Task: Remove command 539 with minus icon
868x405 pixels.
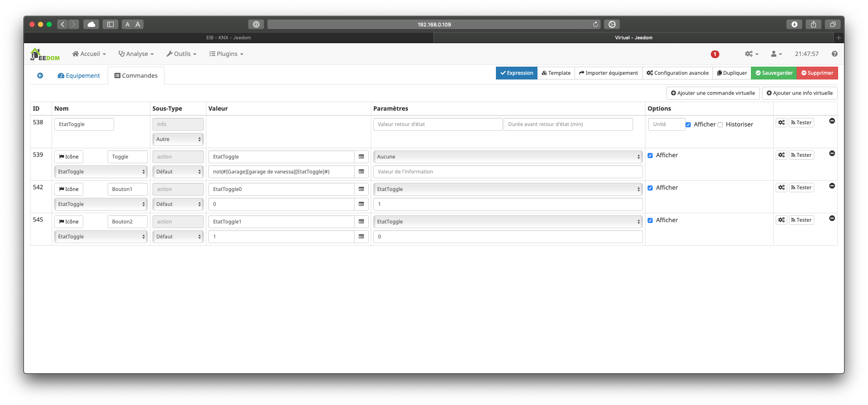Action: click(x=832, y=153)
